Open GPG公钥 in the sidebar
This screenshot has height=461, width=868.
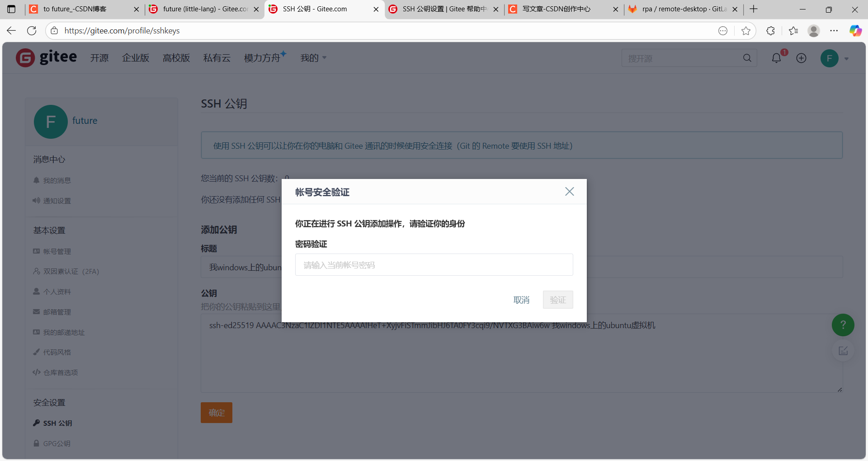pyautogui.click(x=57, y=443)
